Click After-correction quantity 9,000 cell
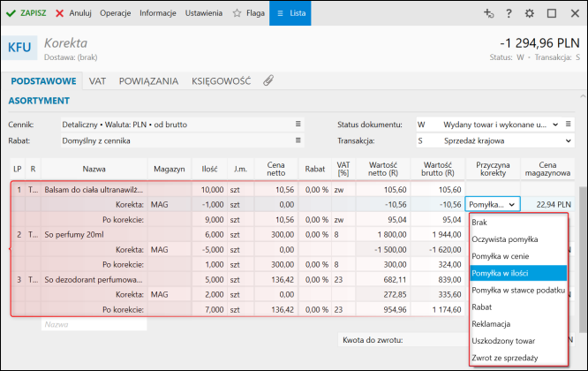Image resolution: width=588 pixels, height=371 pixels. click(x=209, y=220)
